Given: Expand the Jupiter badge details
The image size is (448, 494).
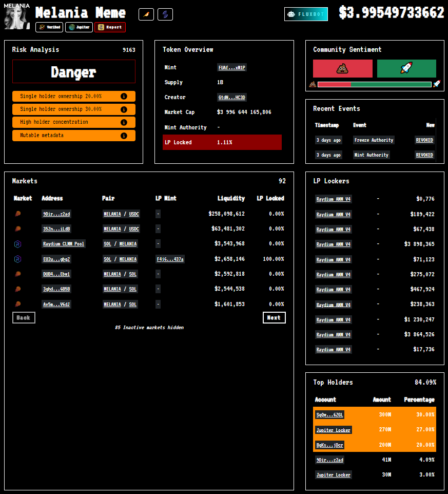Looking at the screenshot, I should coord(79,27).
